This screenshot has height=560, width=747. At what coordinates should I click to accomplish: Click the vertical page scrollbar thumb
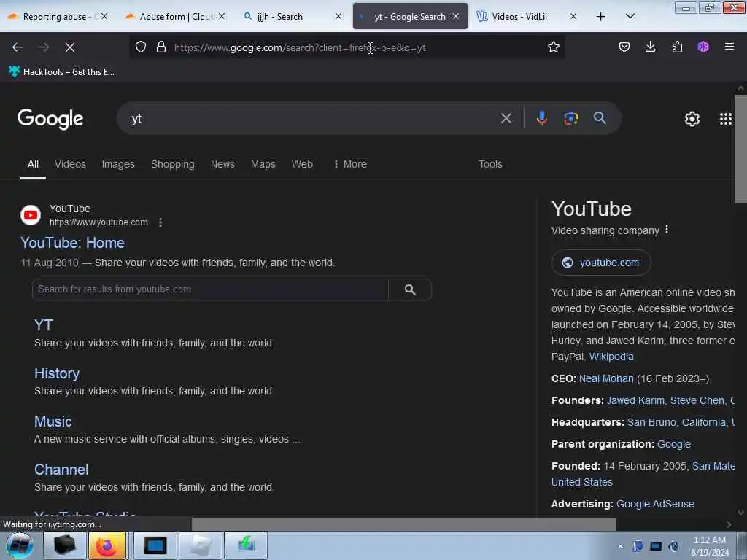pos(740,149)
